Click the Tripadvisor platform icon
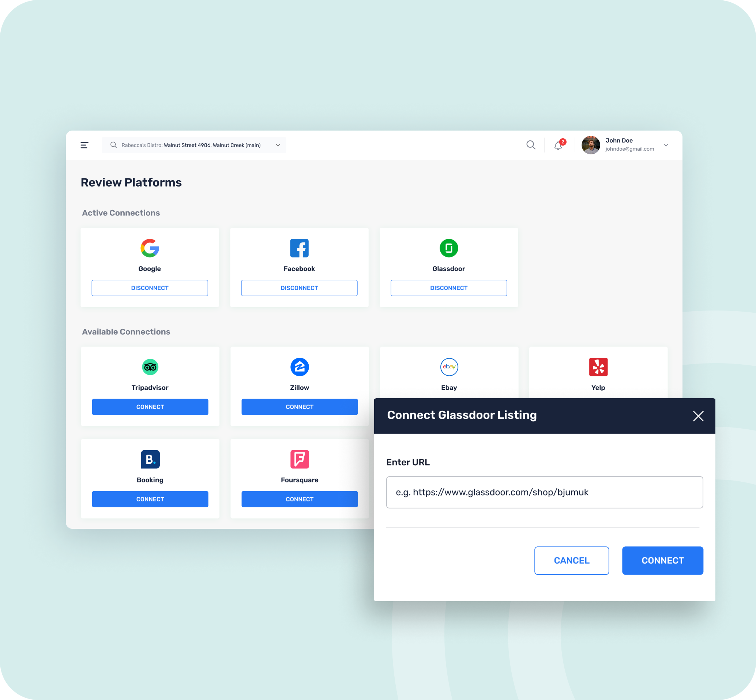The width and height of the screenshot is (756, 700). (150, 367)
